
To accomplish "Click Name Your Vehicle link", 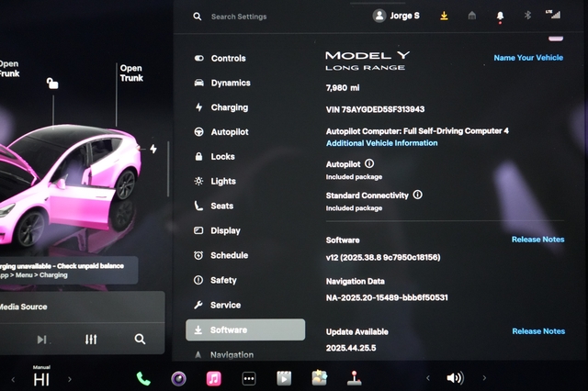I will pyautogui.click(x=528, y=58).
